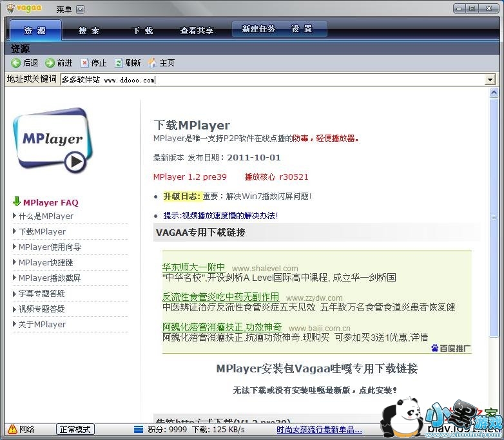
Task: Toggle the 正常模式 button in status bar
Action: coord(75,429)
